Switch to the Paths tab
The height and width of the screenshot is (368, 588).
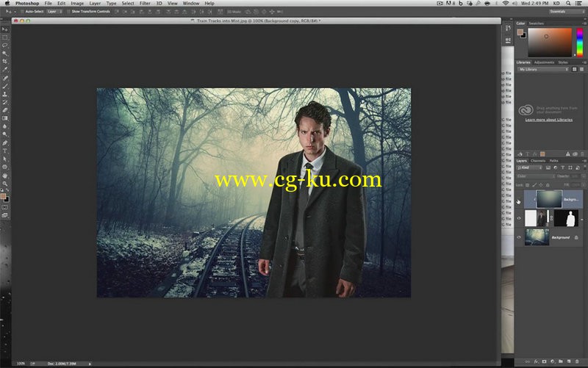click(554, 161)
